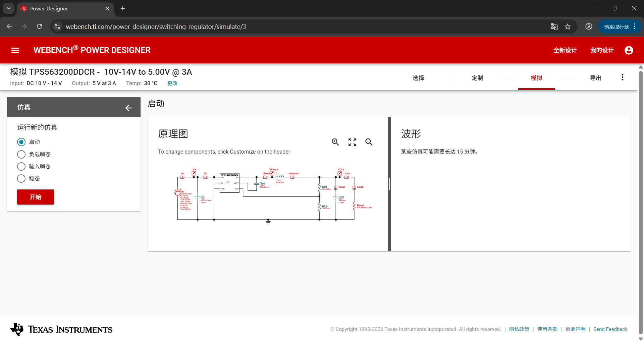Switch to the 定制 step tab
The image size is (644, 342).
[x=477, y=78]
